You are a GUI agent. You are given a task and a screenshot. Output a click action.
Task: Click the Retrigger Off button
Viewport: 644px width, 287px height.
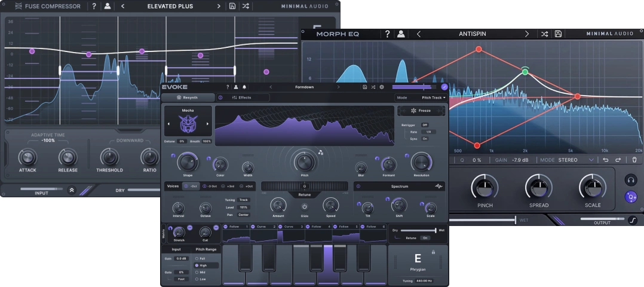(x=425, y=125)
